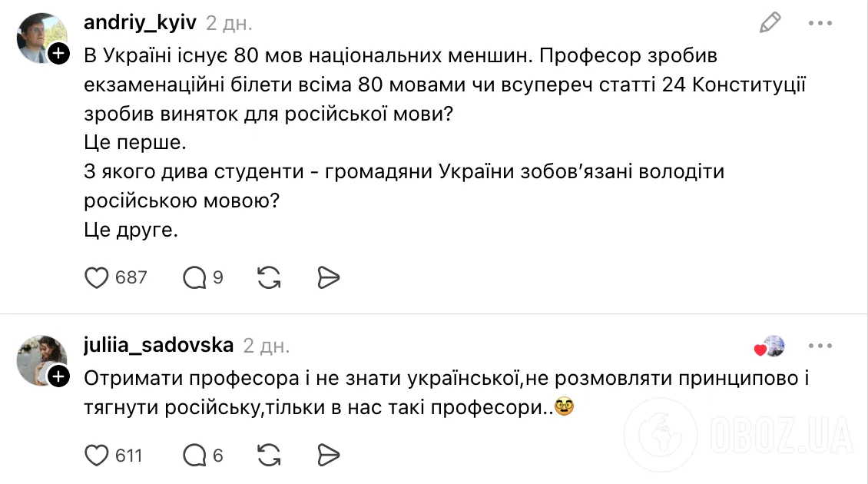
Task: Follow juliia_sadovska via the plus badge
Action: coord(58,376)
